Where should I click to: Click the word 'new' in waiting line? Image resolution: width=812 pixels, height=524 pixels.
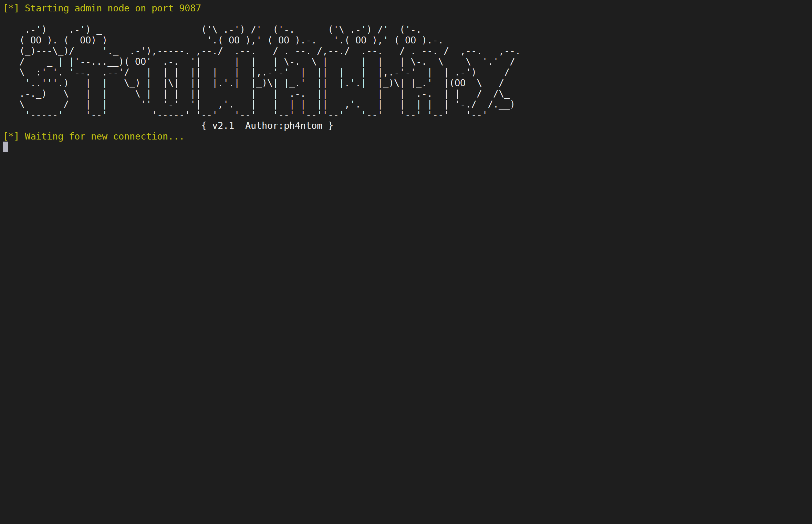click(99, 136)
